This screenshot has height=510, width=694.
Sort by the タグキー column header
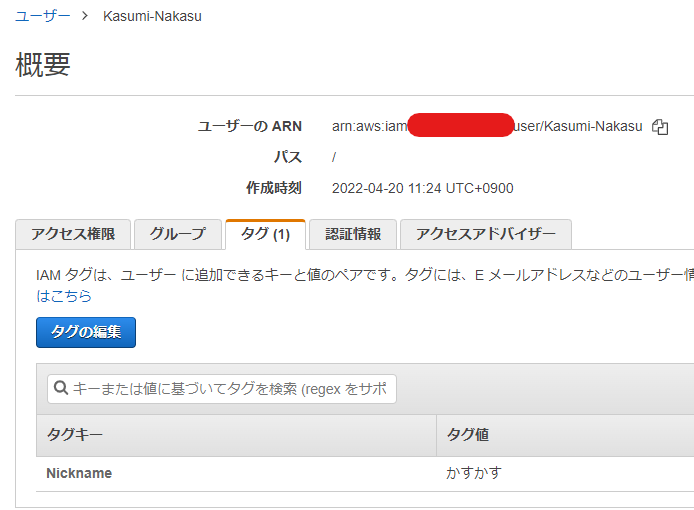pyautogui.click(x=236, y=435)
